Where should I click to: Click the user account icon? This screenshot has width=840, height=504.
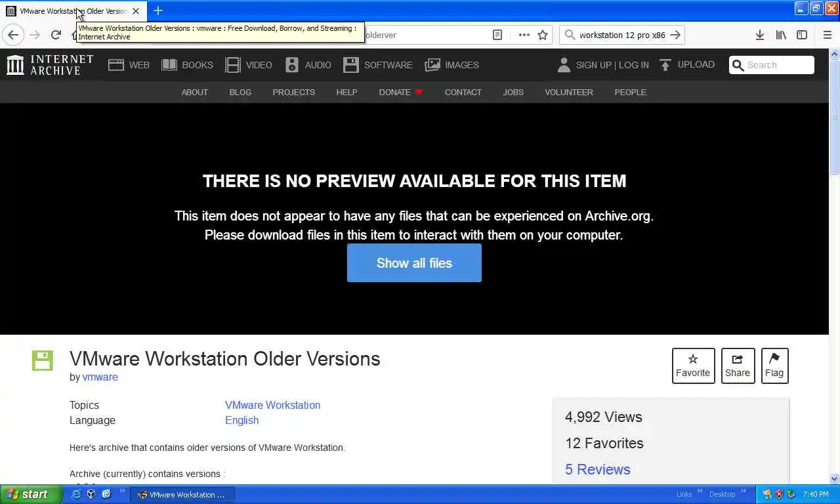pyautogui.click(x=564, y=64)
